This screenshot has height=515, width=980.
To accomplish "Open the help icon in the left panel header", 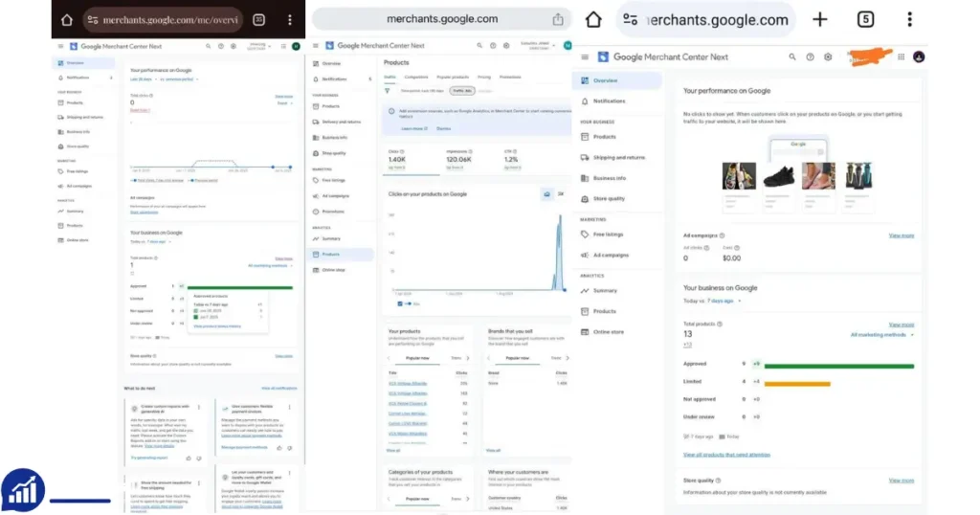I will click(221, 46).
